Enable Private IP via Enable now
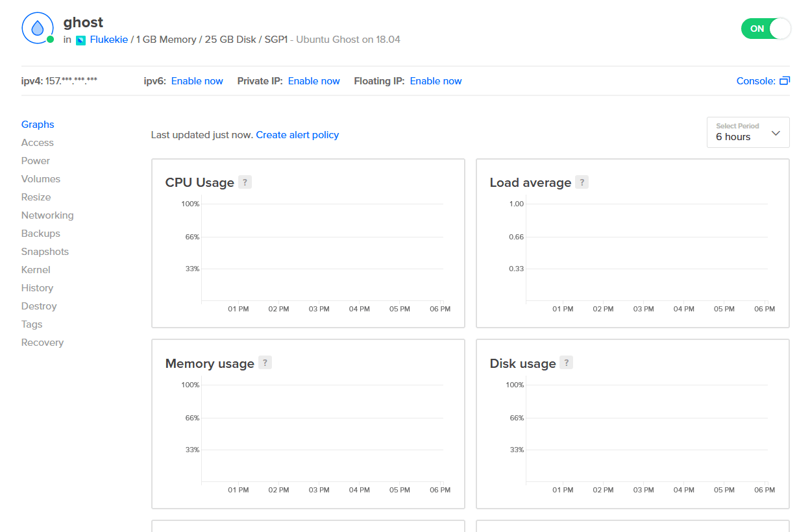 [x=313, y=81]
